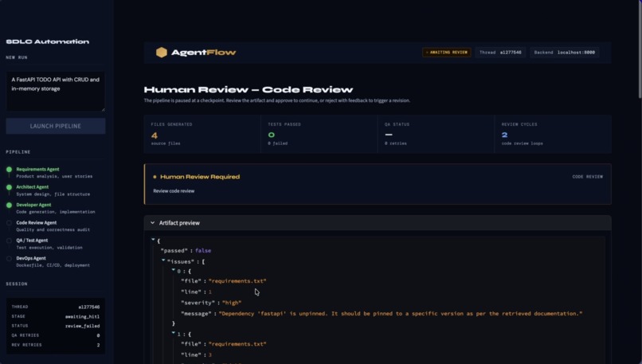Click the page vertical scrollbar
642x364 pixels.
639,49
